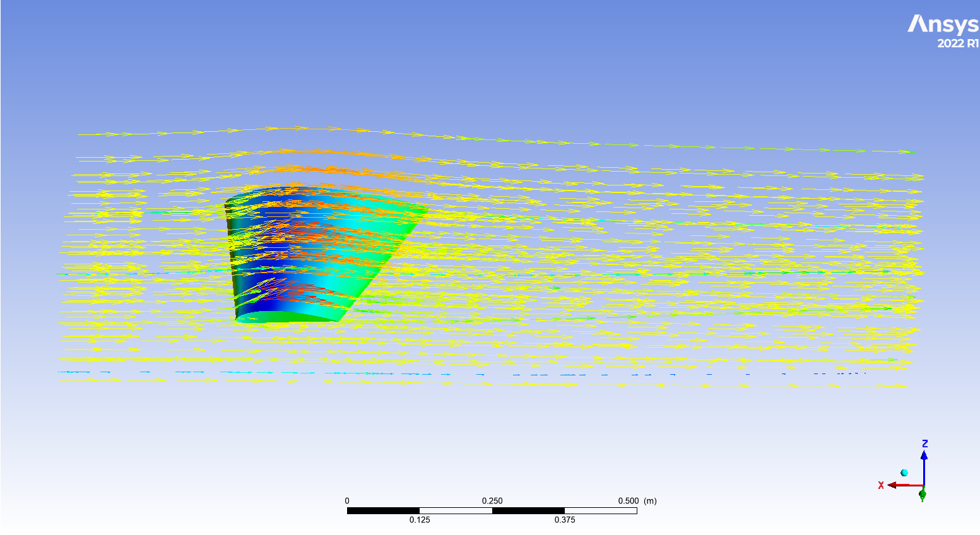Screen dimensions: 980x535
Task: Click the blue Z axis arrow on triad
Action: 924,456
